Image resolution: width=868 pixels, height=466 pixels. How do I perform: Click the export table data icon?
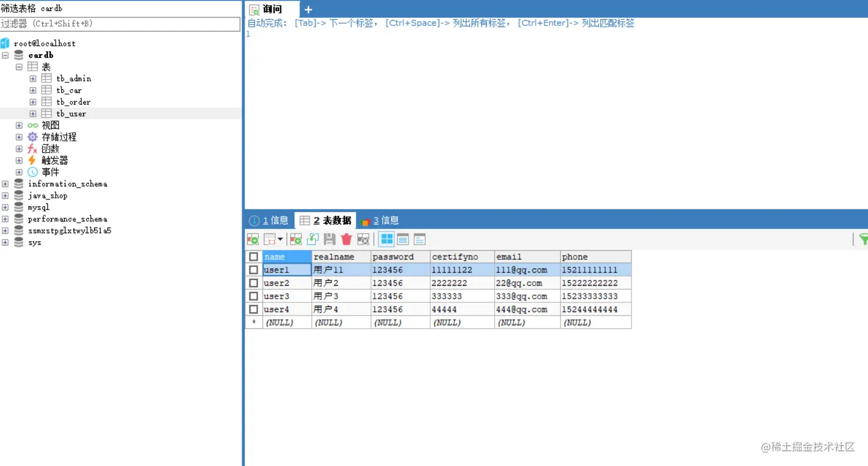click(253, 239)
